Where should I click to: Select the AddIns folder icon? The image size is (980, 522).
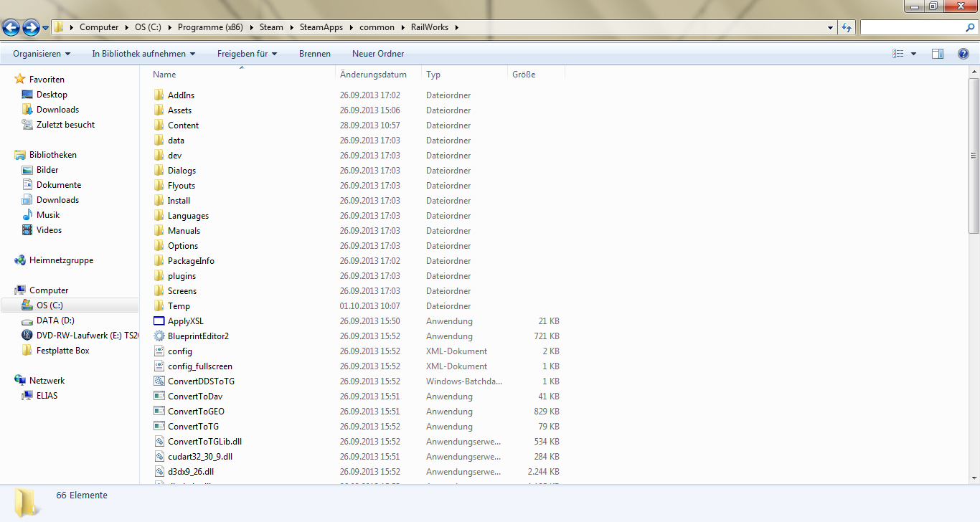pyautogui.click(x=159, y=95)
